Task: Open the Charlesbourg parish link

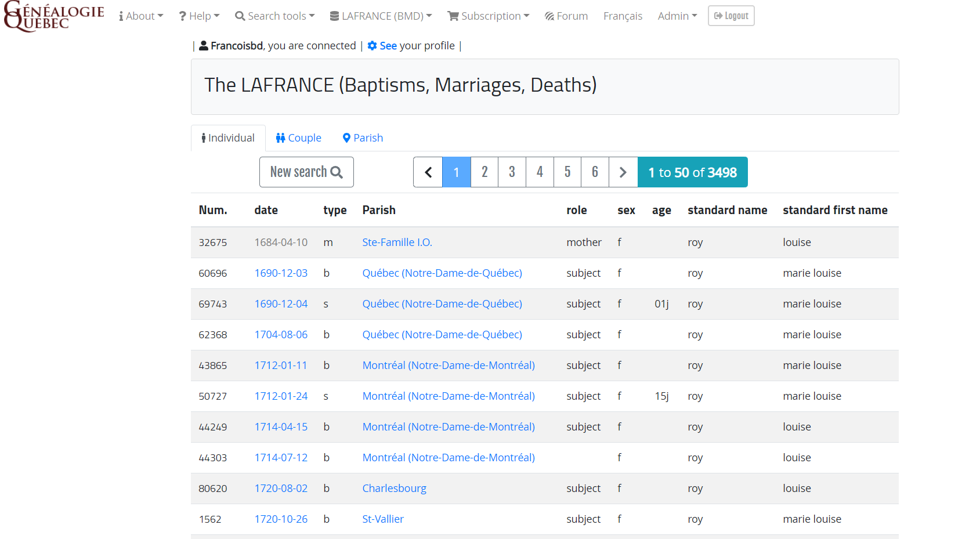Action: click(395, 489)
